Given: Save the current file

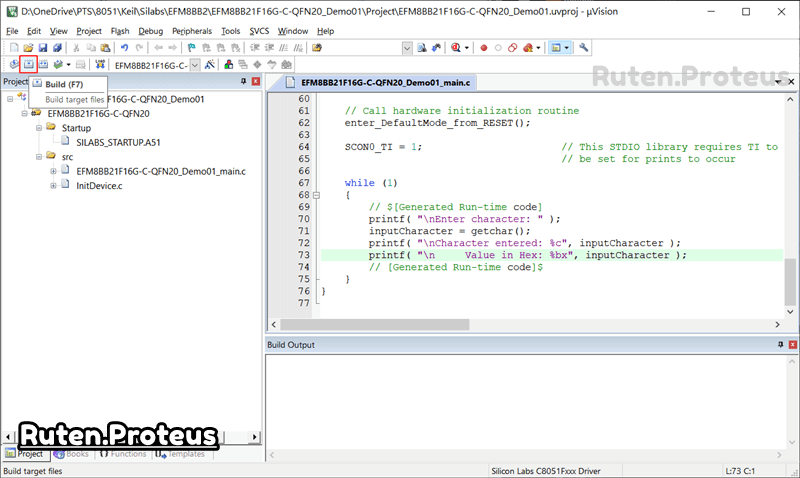Looking at the screenshot, I should tap(43, 47).
